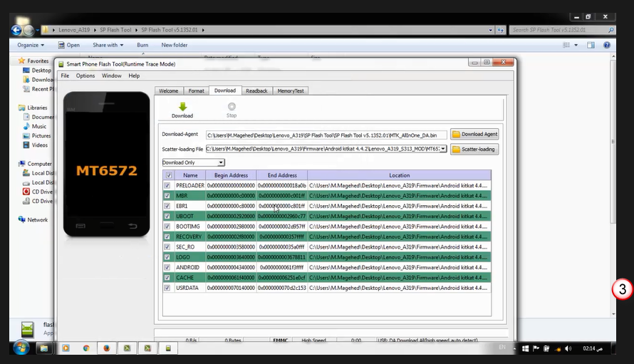Uncheck the RECOVERY partition checkbox
This screenshot has width=634, height=364.
pyautogui.click(x=167, y=236)
